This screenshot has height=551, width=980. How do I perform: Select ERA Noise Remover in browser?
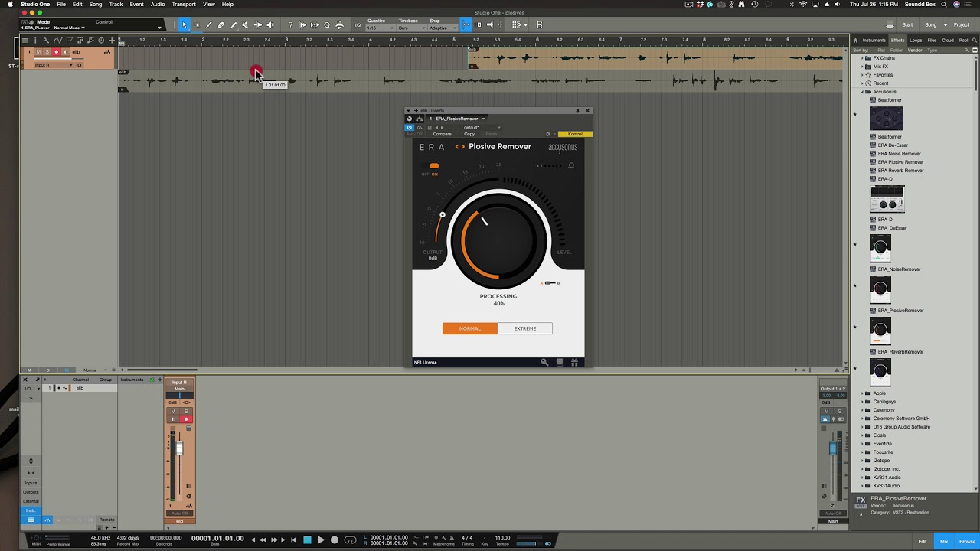coord(899,154)
